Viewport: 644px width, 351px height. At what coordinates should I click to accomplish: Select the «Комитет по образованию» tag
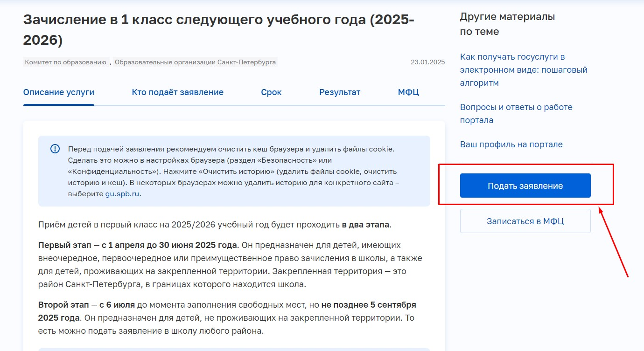coord(66,62)
